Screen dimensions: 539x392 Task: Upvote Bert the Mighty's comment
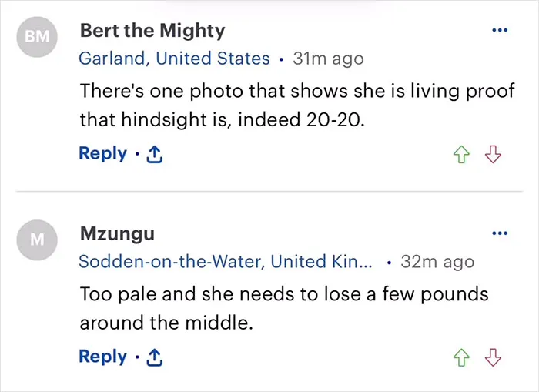click(461, 154)
